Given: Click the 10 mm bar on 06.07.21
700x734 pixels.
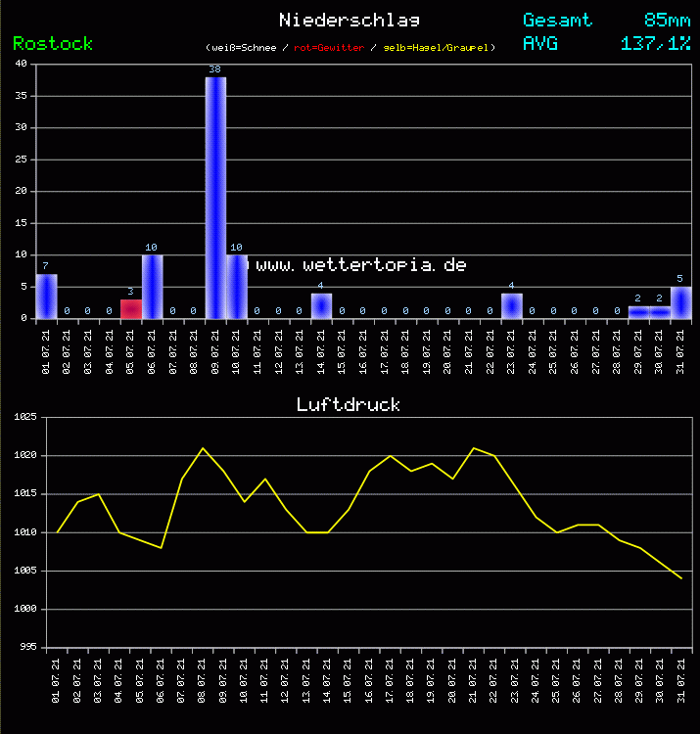Looking at the screenshot, I should coord(152,287).
